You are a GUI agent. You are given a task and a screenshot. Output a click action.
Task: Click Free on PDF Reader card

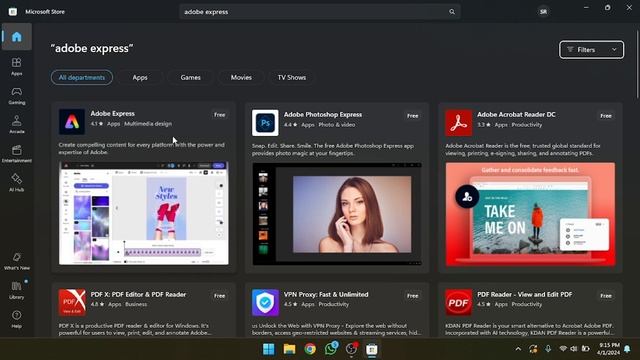[606, 296]
